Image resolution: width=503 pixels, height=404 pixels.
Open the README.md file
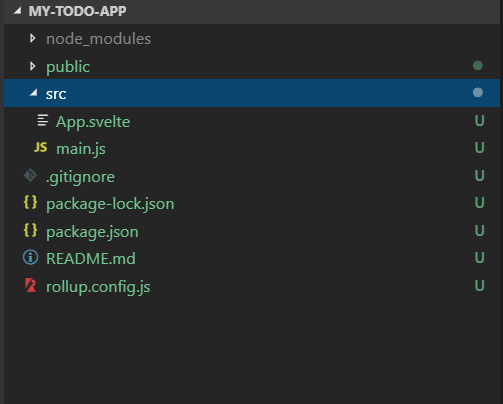(91, 259)
